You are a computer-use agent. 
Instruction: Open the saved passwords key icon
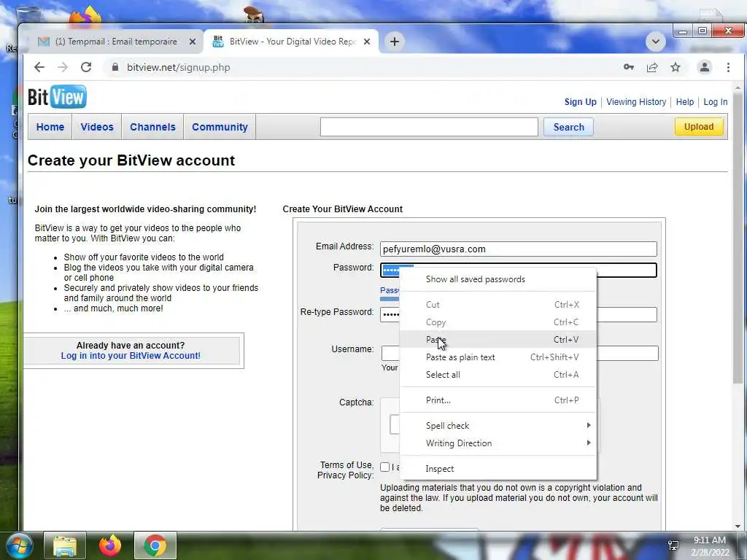coord(628,67)
